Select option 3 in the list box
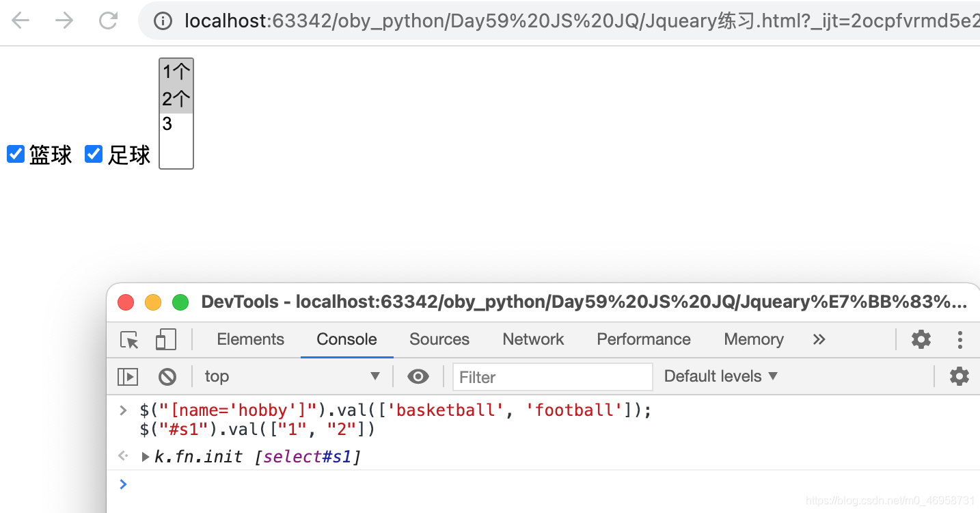This screenshot has width=980, height=513. coord(176,124)
